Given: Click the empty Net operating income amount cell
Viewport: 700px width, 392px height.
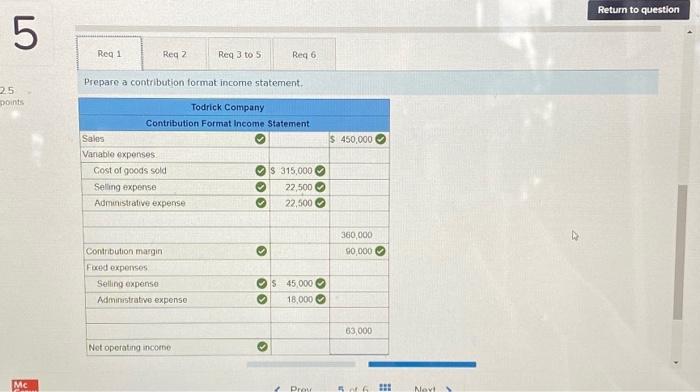Looking at the screenshot, I should click(x=359, y=347).
